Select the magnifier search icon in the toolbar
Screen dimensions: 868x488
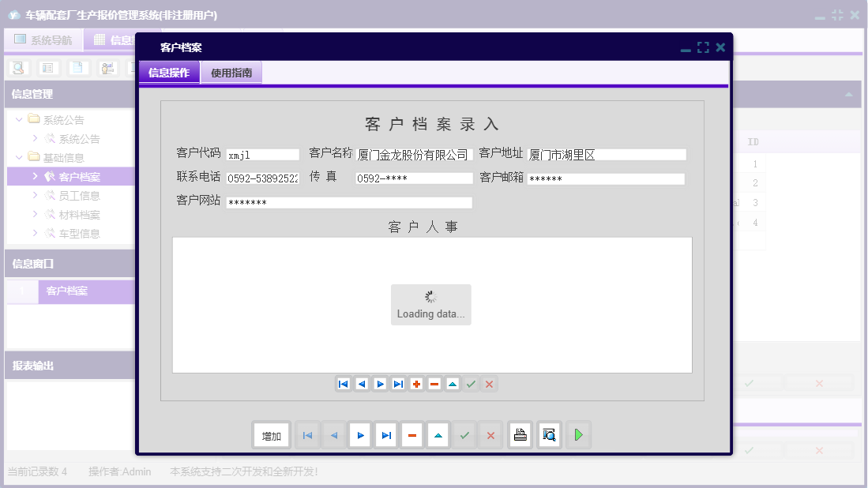click(x=17, y=68)
